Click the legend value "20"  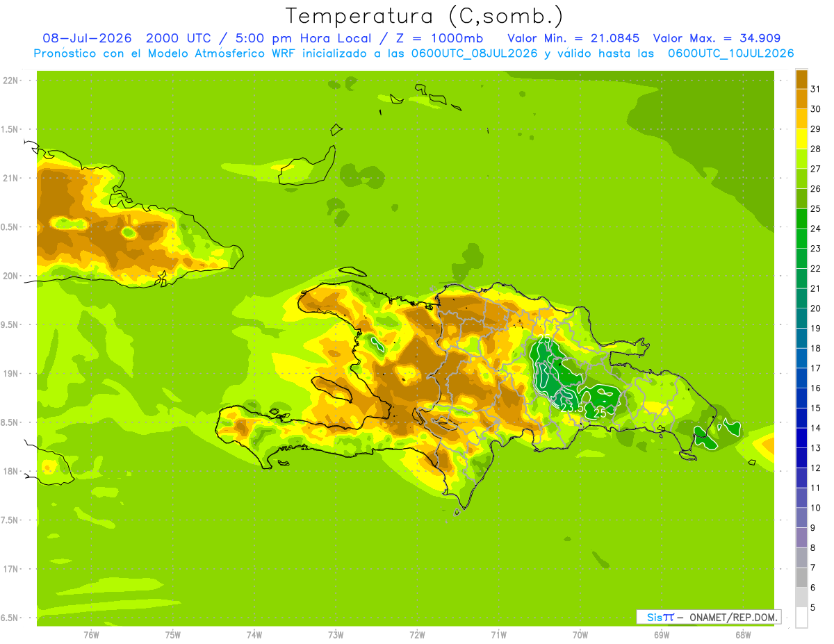pos(815,308)
